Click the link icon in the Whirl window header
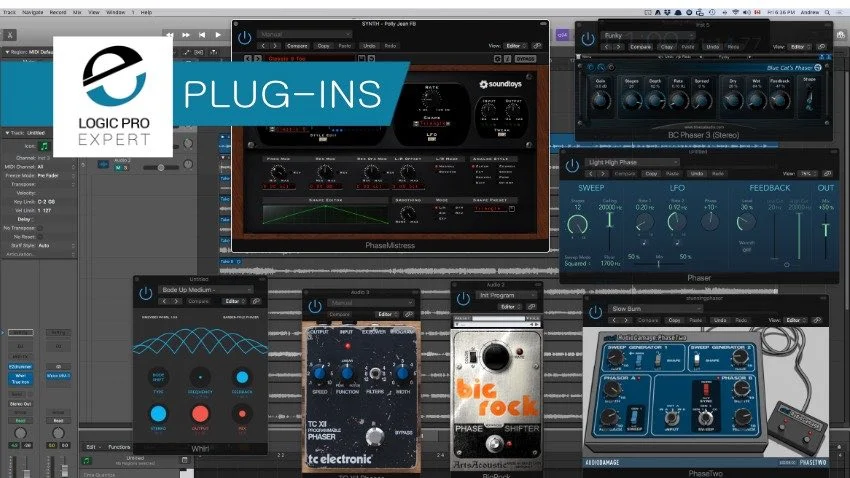 click(x=256, y=301)
